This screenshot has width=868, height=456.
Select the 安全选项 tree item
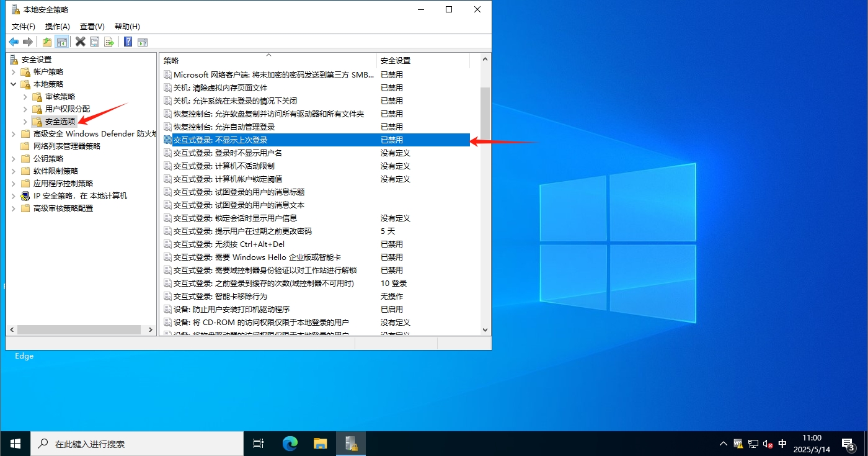[x=60, y=122]
